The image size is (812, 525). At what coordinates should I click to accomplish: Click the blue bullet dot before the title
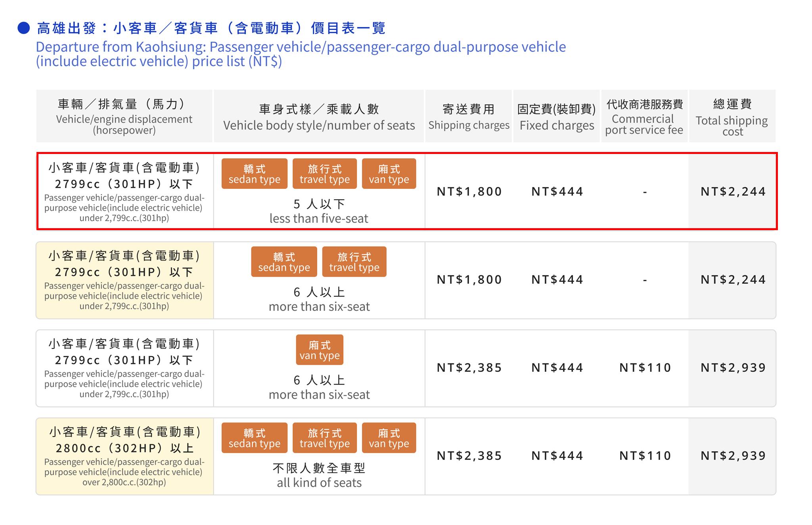(24, 28)
